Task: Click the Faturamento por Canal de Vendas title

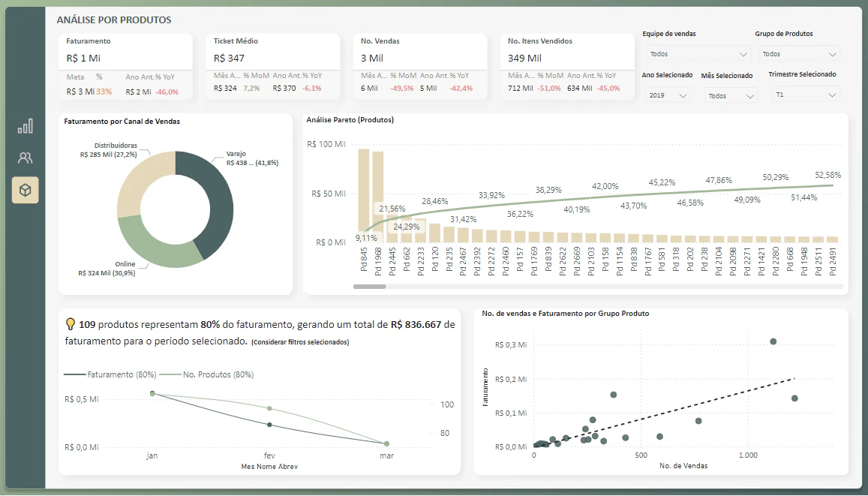Action: point(122,122)
